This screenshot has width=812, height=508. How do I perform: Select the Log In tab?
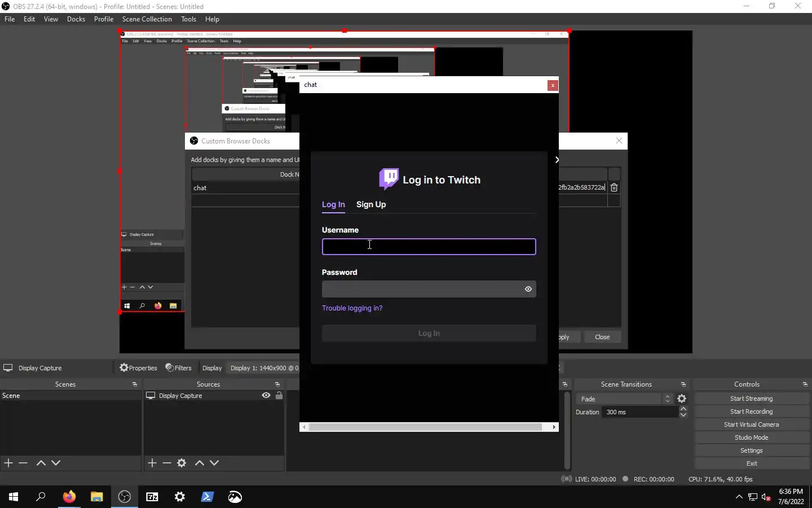[x=333, y=204]
